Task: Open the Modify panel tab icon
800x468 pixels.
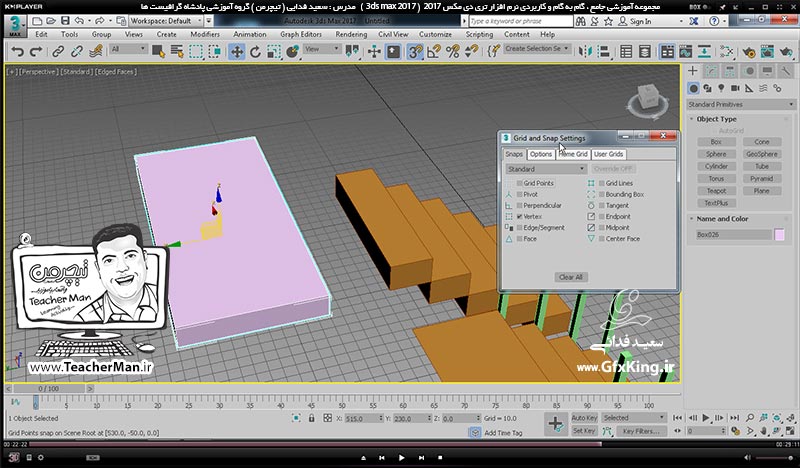Action: coord(712,71)
